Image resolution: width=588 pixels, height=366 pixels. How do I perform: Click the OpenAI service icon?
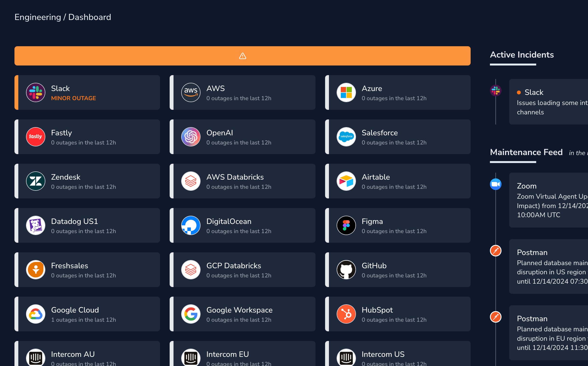[x=191, y=137]
